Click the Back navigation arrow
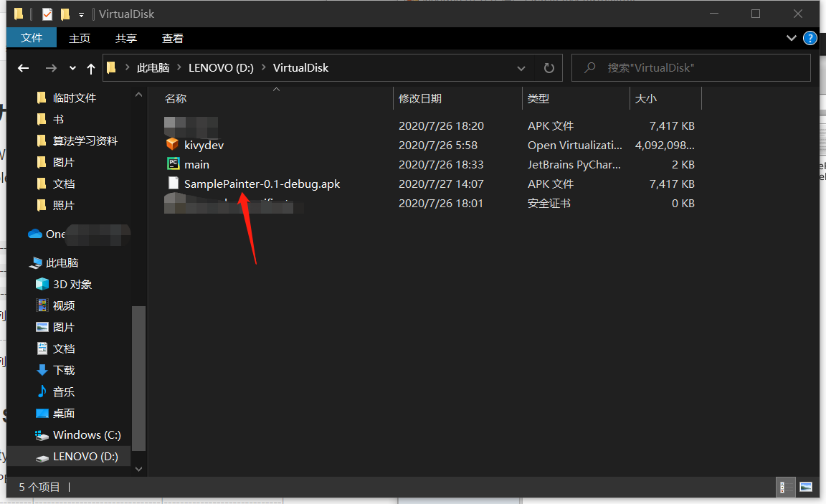 coord(23,68)
